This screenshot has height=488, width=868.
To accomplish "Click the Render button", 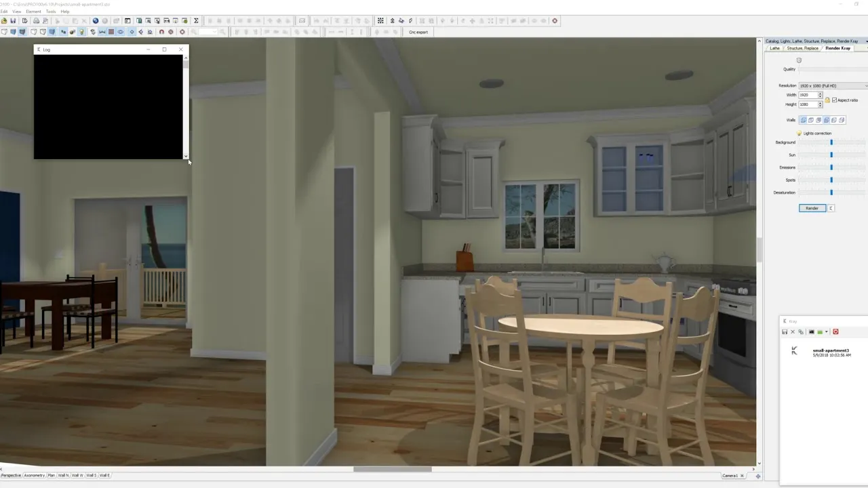I will [812, 208].
